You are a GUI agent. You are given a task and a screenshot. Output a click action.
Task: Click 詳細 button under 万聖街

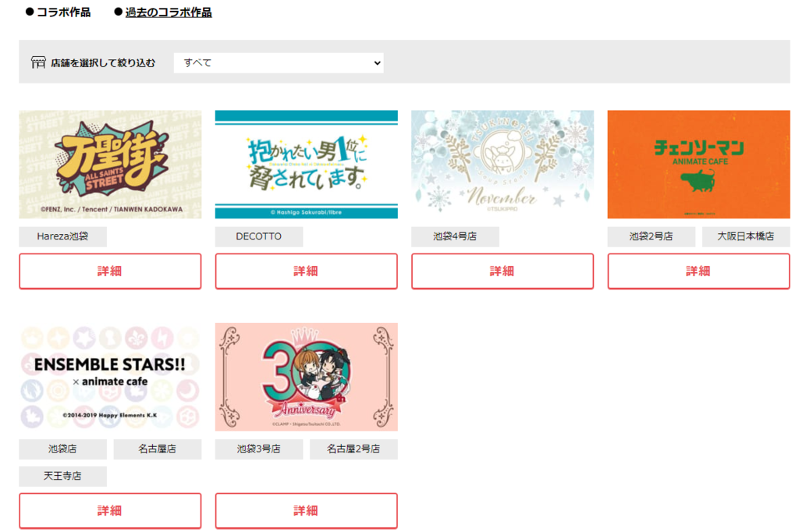coord(110,271)
